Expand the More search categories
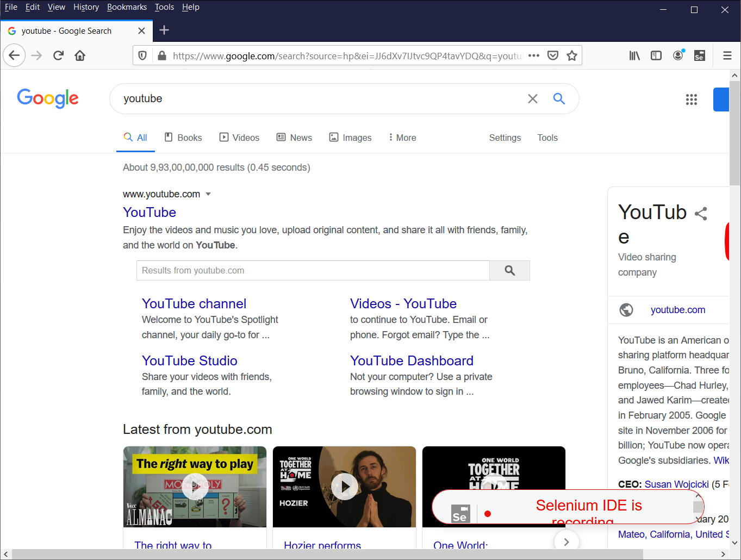 pyautogui.click(x=402, y=138)
